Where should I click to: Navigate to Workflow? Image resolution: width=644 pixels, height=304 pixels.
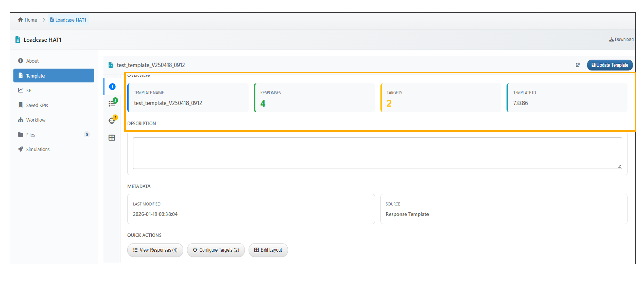pyautogui.click(x=36, y=120)
